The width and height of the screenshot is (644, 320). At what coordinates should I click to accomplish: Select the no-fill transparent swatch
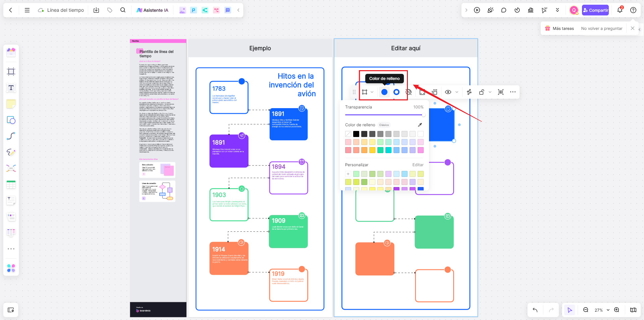348,134
